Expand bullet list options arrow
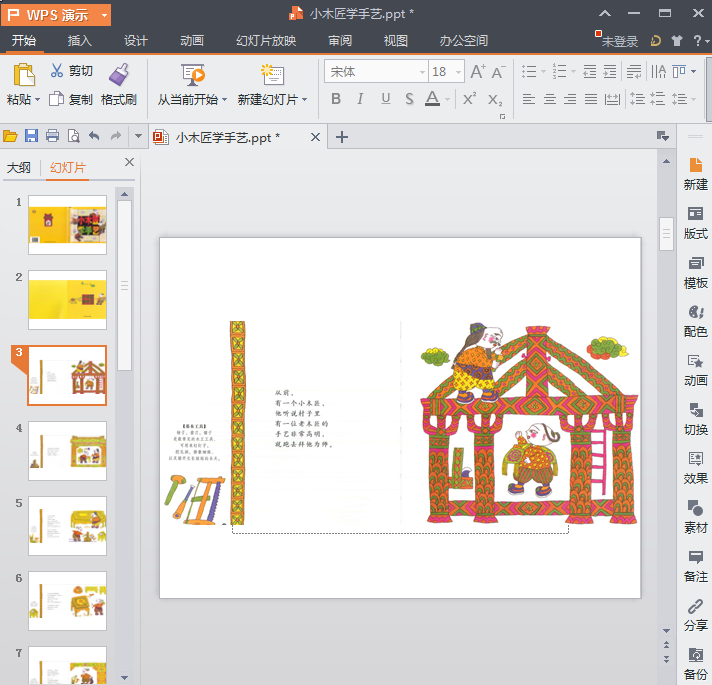Image resolution: width=712 pixels, height=685 pixels. click(543, 72)
